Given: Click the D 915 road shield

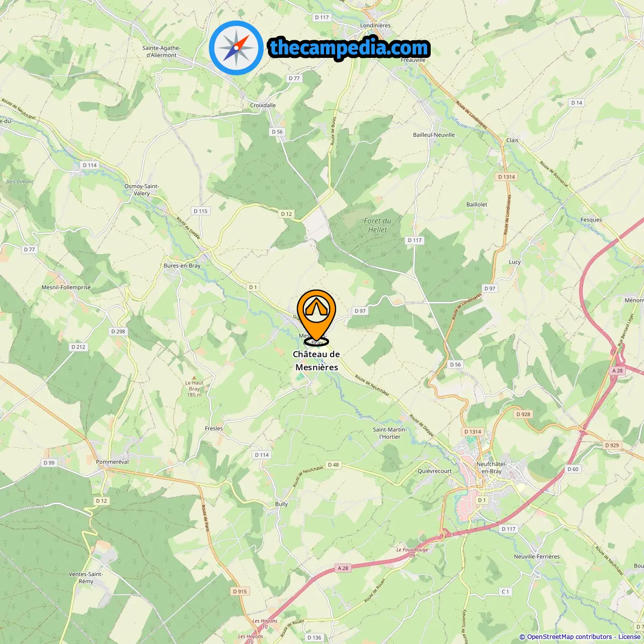Looking at the screenshot, I should click(240, 591).
